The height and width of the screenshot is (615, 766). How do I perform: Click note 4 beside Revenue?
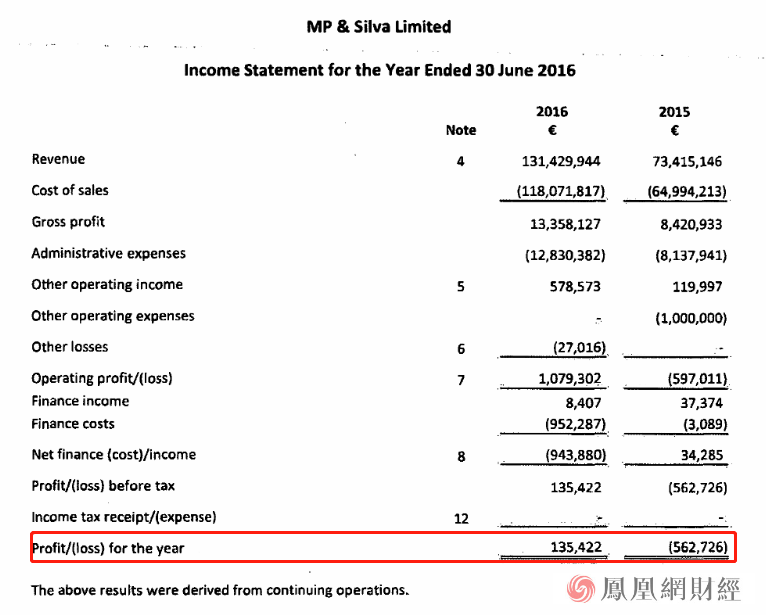click(x=460, y=162)
